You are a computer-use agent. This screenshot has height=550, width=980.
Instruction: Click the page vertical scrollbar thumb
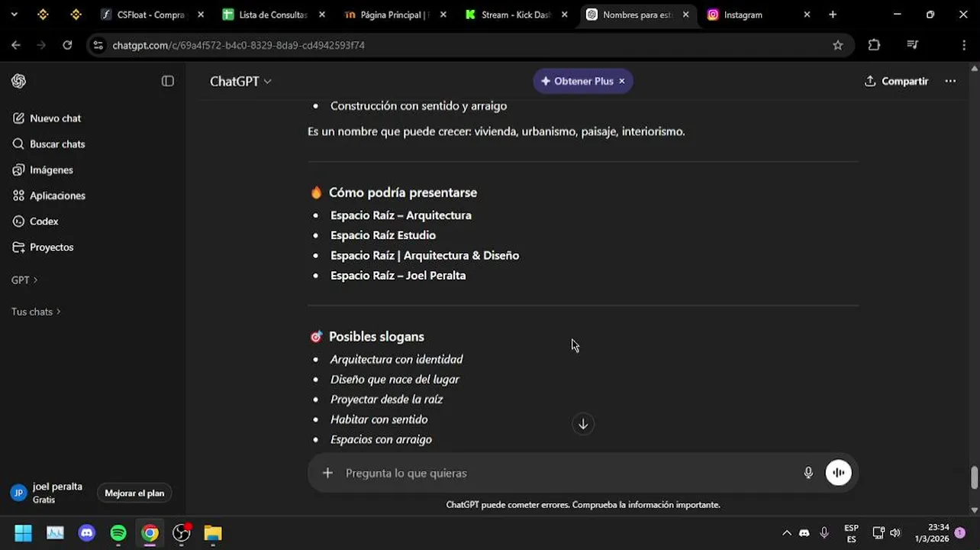click(974, 477)
